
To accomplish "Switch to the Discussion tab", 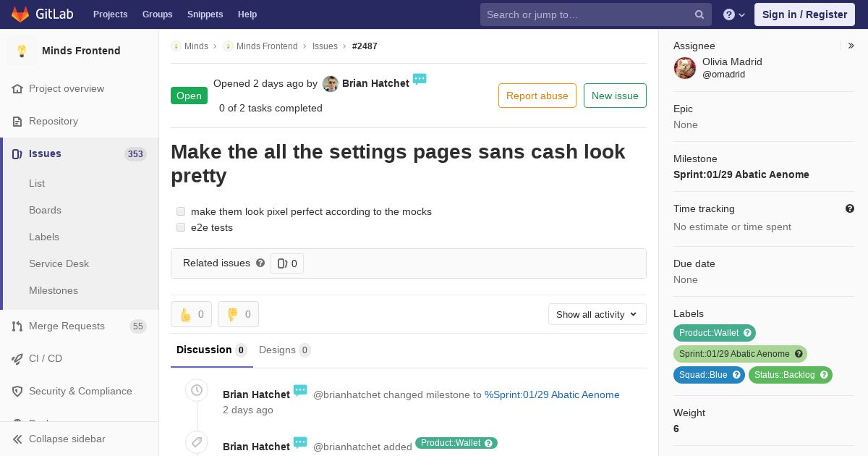I will [211, 350].
